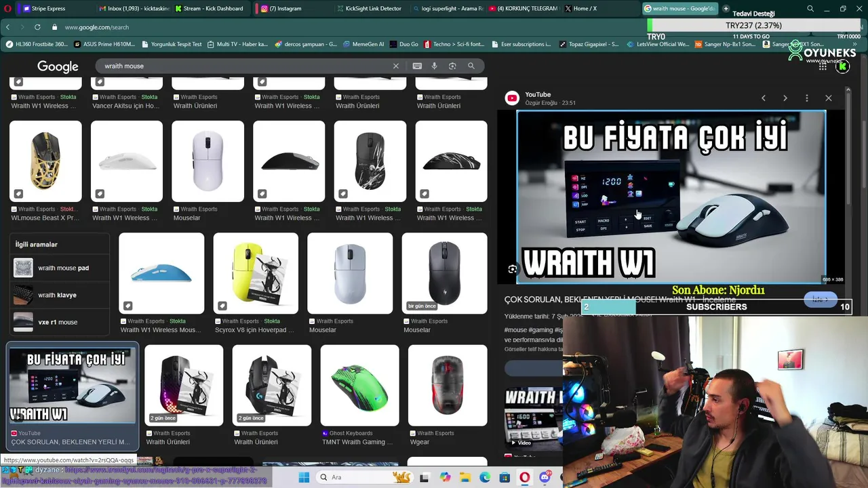The height and width of the screenshot is (488, 868).
Task: Open three-dot options menu in preview panel
Action: [807, 98]
